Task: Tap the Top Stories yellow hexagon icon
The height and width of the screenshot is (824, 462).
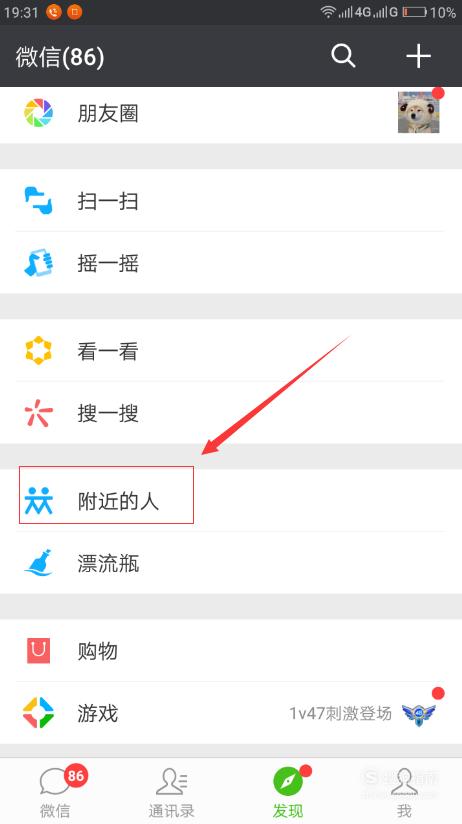Action: [x=38, y=351]
